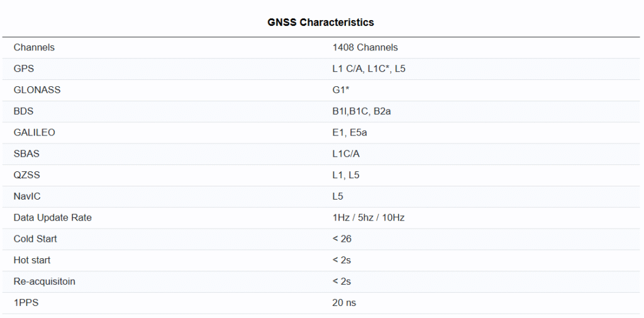Select the B1I,B1C, B2a value
The width and height of the screenshot is (644, 318).
[x=364, y=111]
